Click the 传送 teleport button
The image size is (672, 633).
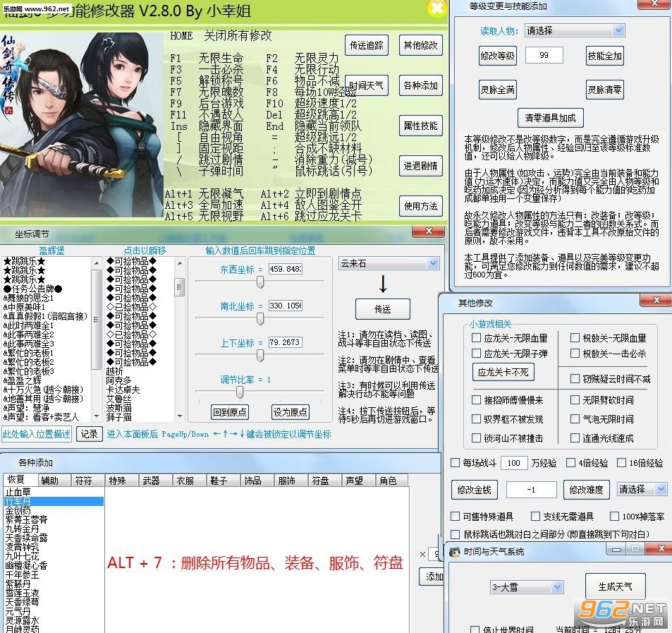(x=383, y=309)
